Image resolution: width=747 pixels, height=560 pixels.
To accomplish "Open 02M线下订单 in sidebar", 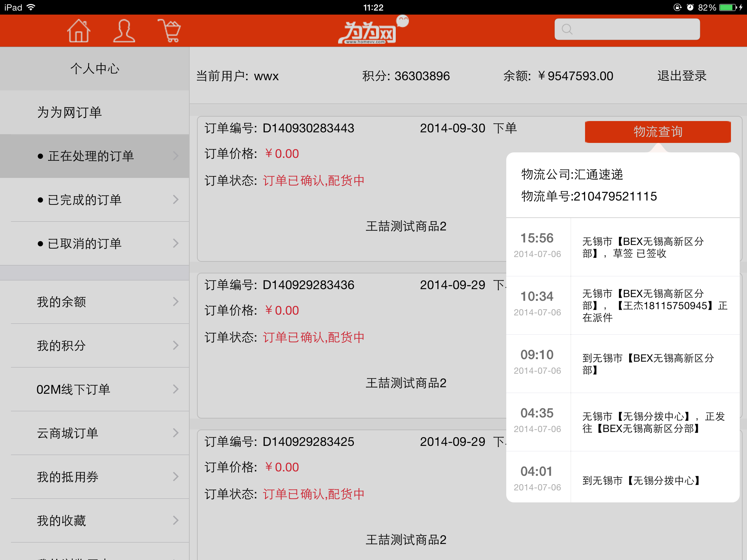I will [x=94, y=389].
